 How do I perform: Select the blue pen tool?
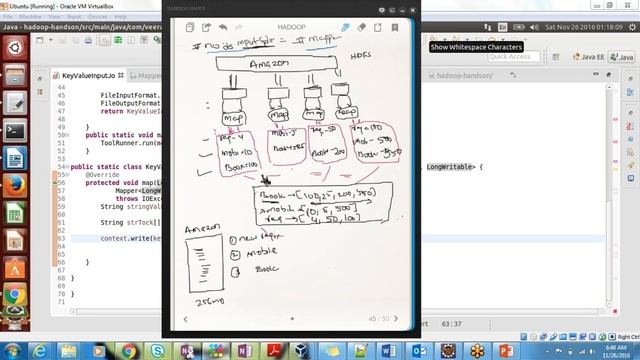point(345,27)
